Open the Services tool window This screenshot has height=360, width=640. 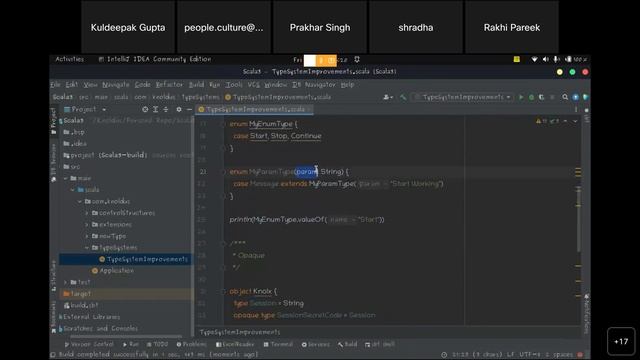pyautogui.click(x=316, y=344)
